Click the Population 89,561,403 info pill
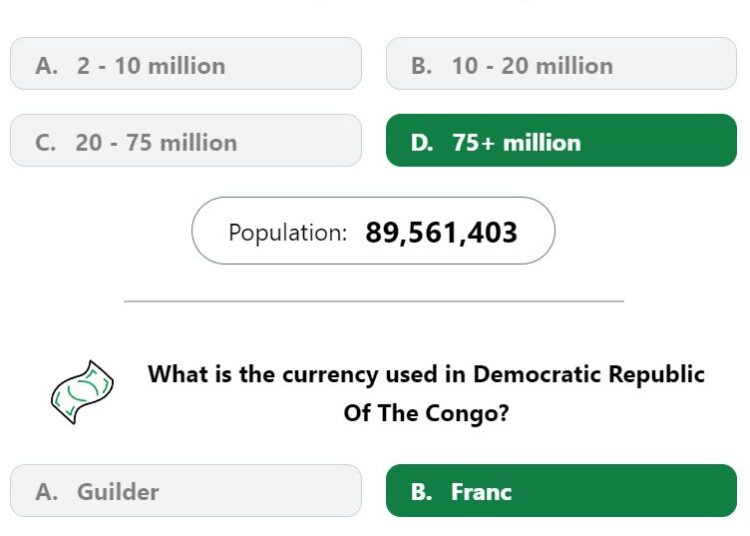Viewport: 750px width, 536px height. pos(373,230)
